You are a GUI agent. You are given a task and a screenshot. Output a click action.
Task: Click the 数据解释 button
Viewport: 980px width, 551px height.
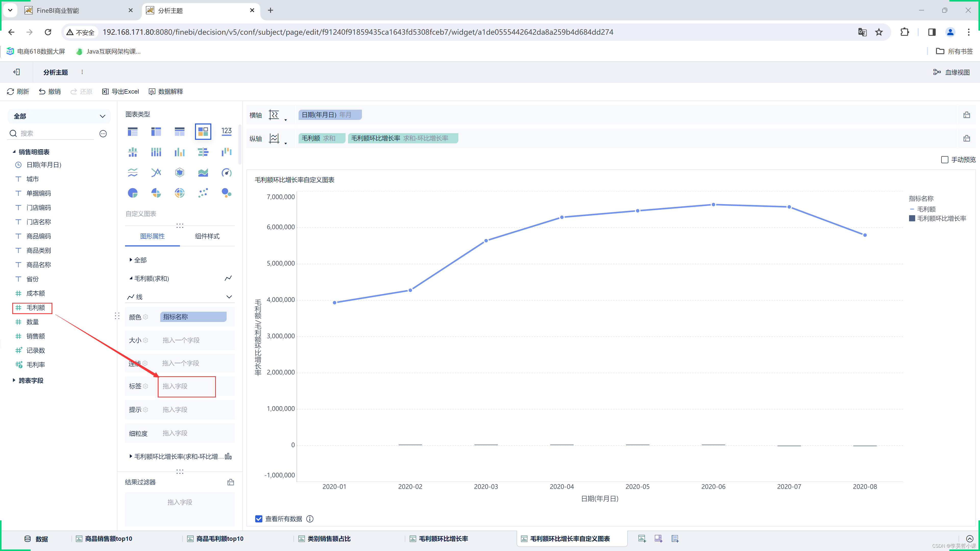(166, 92)
